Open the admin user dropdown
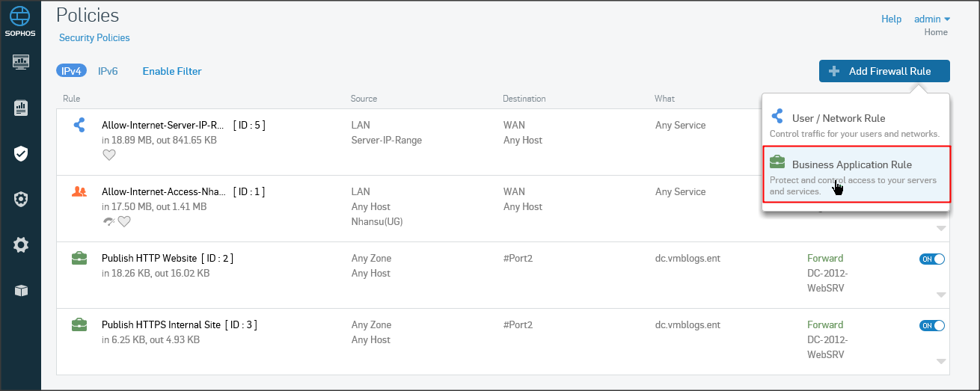 [932, 19]
